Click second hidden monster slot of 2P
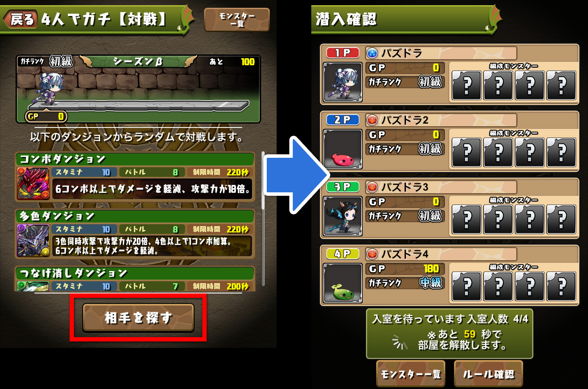Image resolution: width=588 pixels, height=389 pixels. point(498,152)
